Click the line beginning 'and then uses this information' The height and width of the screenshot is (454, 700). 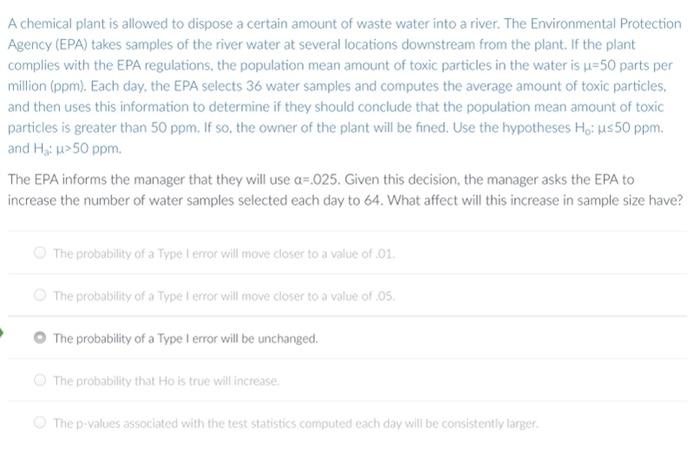point(336,107)
